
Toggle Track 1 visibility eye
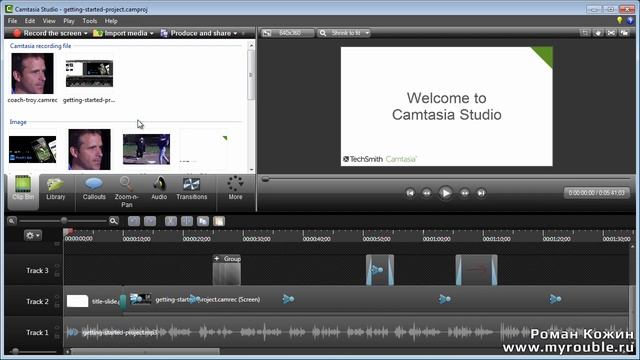[x=57, y=328]
